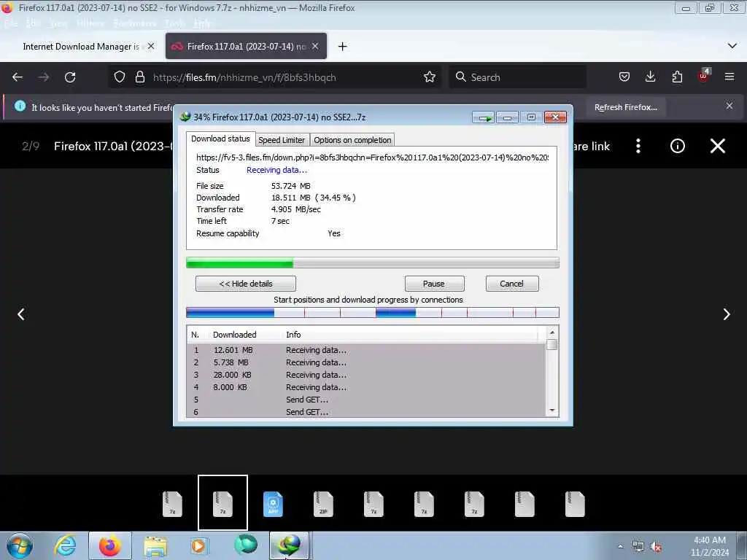Pause the current download
Image resolution: width=747 pixels, height=560 pixels.
(x=434, y=284)
